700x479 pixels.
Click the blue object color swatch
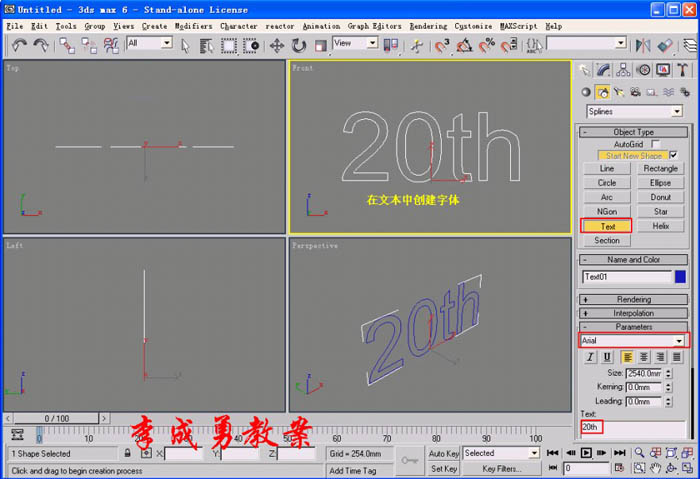680,277
